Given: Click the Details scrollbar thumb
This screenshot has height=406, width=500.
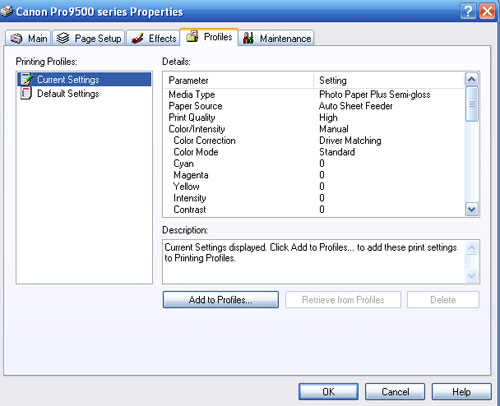Looking at the screenshot, I should pos(472,104).
